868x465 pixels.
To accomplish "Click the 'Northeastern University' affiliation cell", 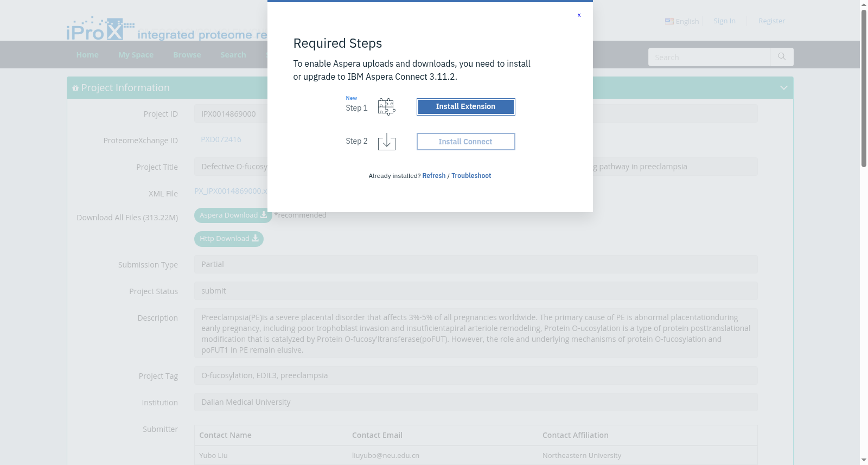I will click(x=582, y=456).
